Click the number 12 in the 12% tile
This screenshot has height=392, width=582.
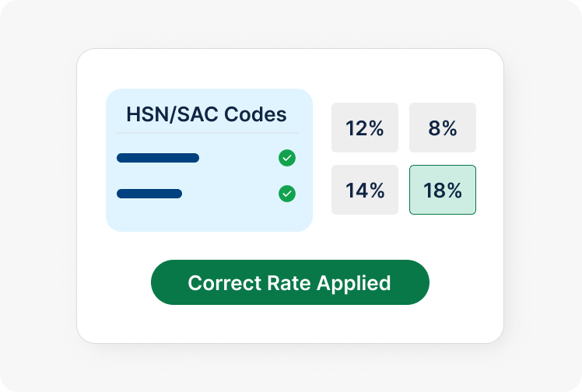(x=356, y=128)
